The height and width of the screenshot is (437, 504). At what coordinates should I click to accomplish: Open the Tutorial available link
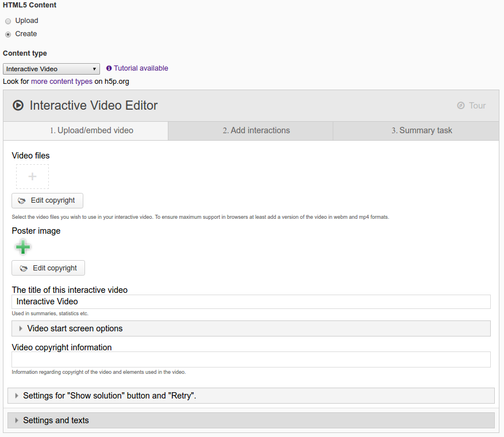pyautogui.click(x=141, y=68)
